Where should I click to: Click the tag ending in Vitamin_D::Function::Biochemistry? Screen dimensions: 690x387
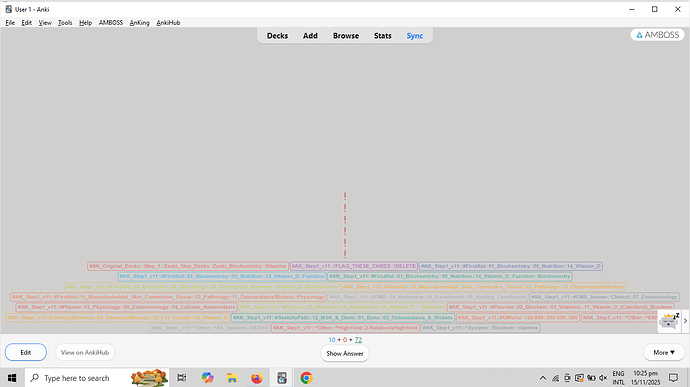[x=449, y=276]
